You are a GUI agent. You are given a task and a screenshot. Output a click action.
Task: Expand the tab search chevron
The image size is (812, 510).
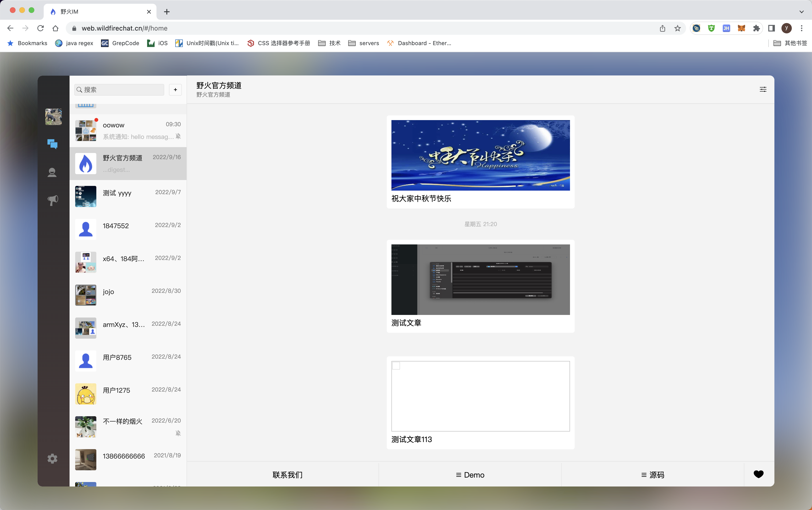801,12
